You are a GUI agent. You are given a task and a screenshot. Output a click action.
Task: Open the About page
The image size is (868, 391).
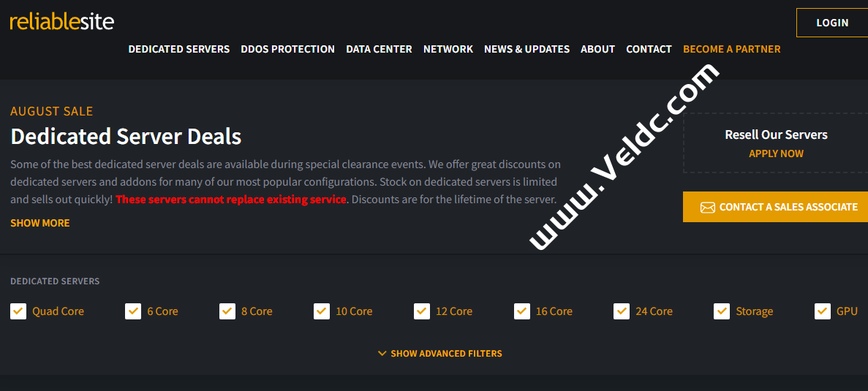click(x=598, y=49)
